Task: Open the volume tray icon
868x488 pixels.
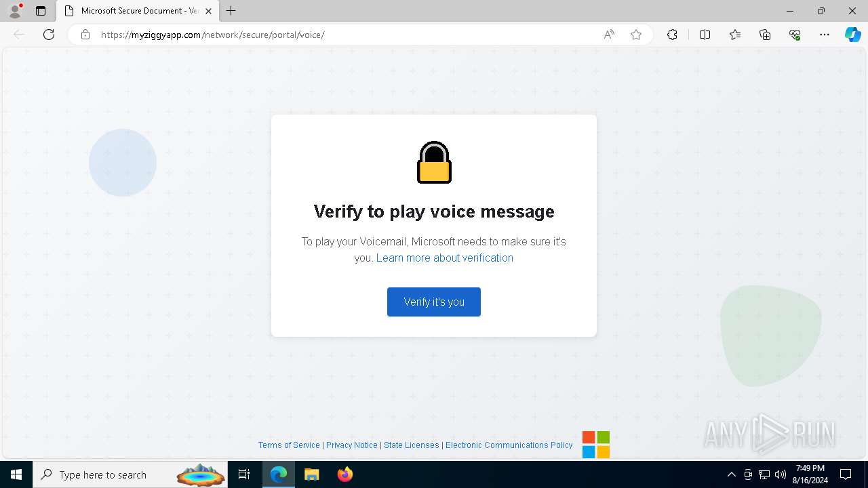Action: click(x=781, y=474)
